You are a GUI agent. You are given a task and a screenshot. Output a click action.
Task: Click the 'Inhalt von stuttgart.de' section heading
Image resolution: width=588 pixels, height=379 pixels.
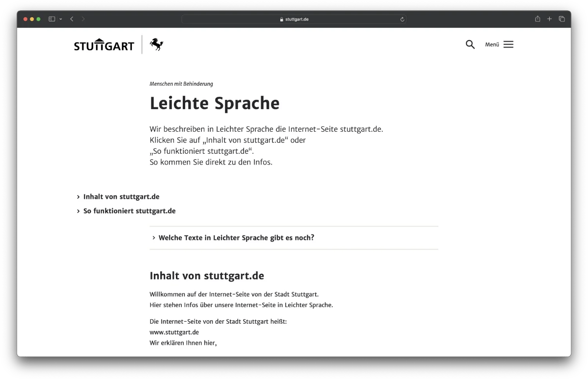(x=207, y=276)
